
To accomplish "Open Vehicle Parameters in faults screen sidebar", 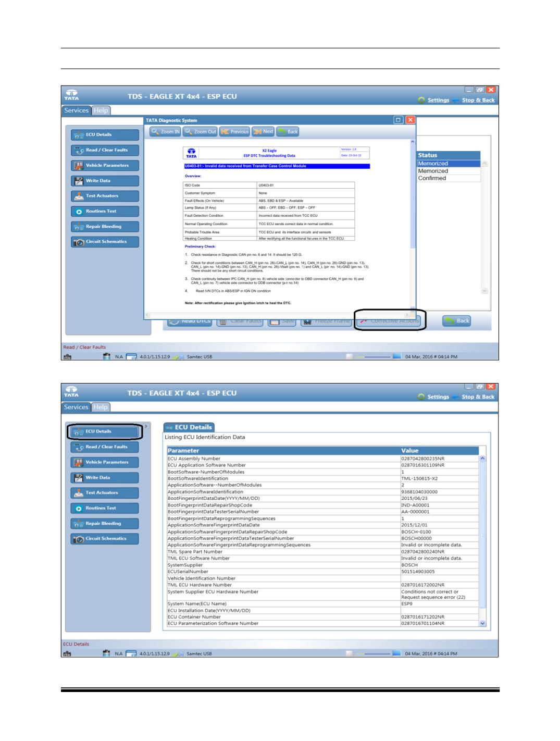I will 105,165.
